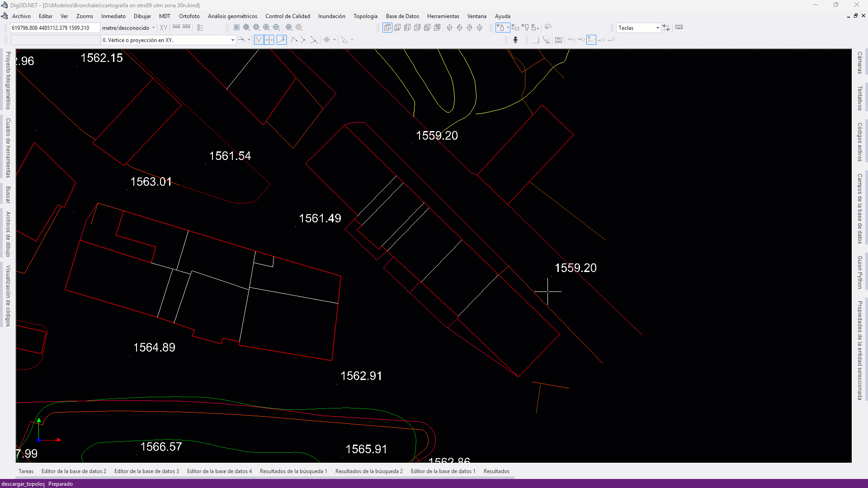Open the Control de Calidad menu

pos(288,16)
